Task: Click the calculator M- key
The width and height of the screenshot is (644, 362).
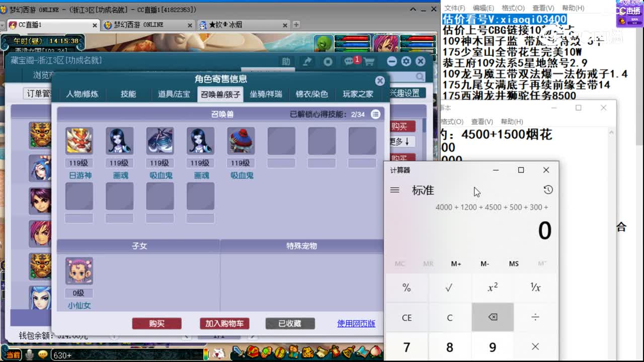Action: click(x=485, y=263)
